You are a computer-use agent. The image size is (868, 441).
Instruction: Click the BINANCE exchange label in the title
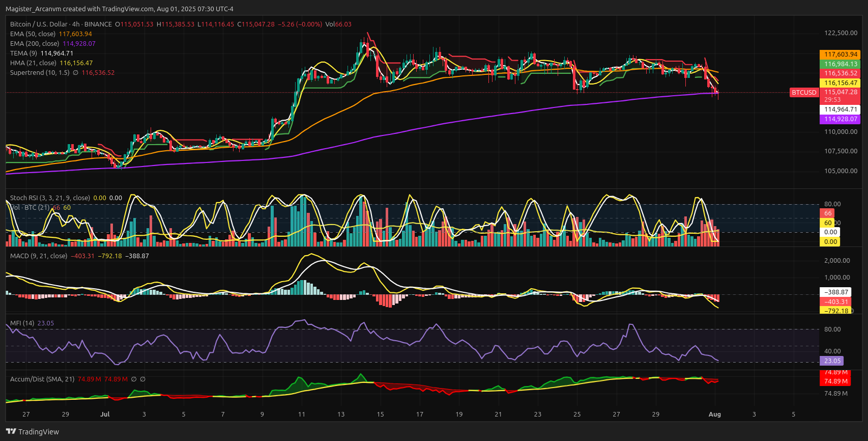pyautogui.click(x=98, y=24)
